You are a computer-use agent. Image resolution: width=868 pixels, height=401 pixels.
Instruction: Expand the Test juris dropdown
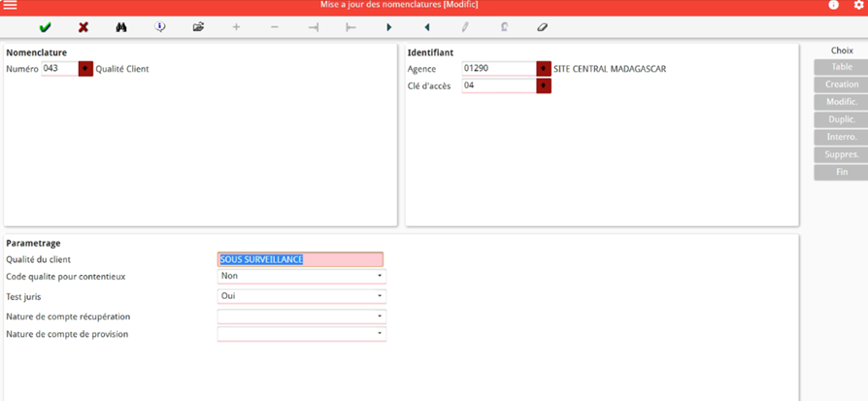click(x=380, y=296)
